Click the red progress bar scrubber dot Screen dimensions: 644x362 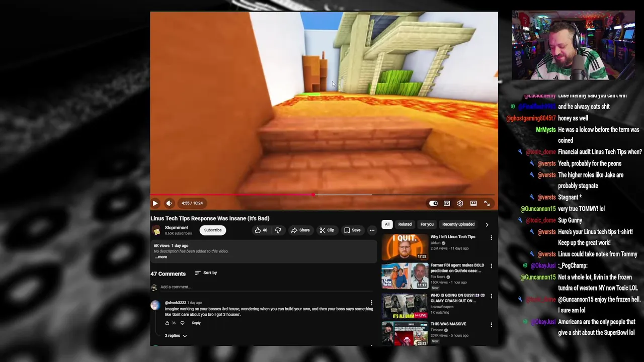[x=313, y=195]
